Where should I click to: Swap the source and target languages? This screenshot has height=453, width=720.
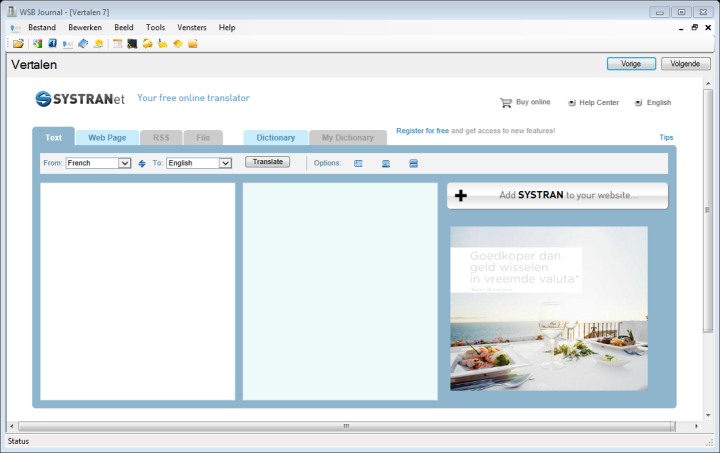coord(142,163)
